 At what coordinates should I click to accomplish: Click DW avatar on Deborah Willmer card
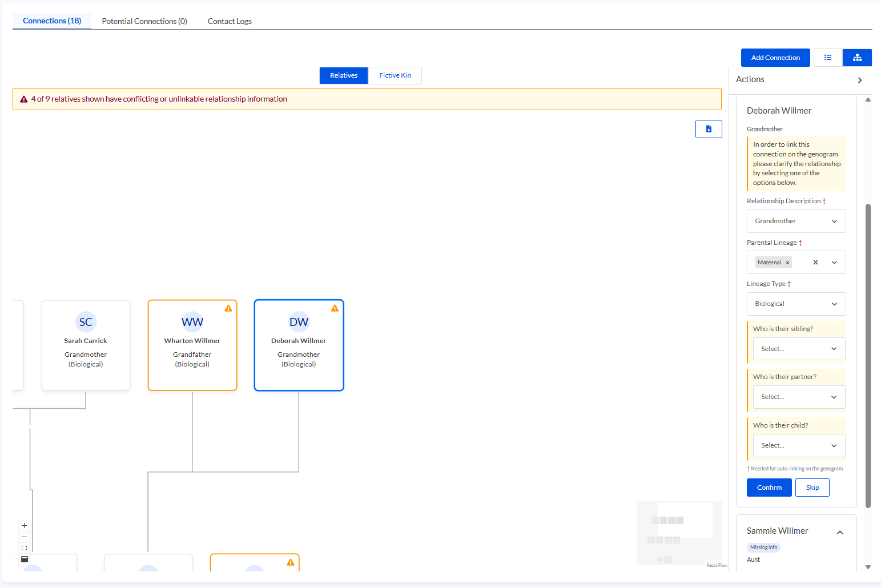[299, 322]
